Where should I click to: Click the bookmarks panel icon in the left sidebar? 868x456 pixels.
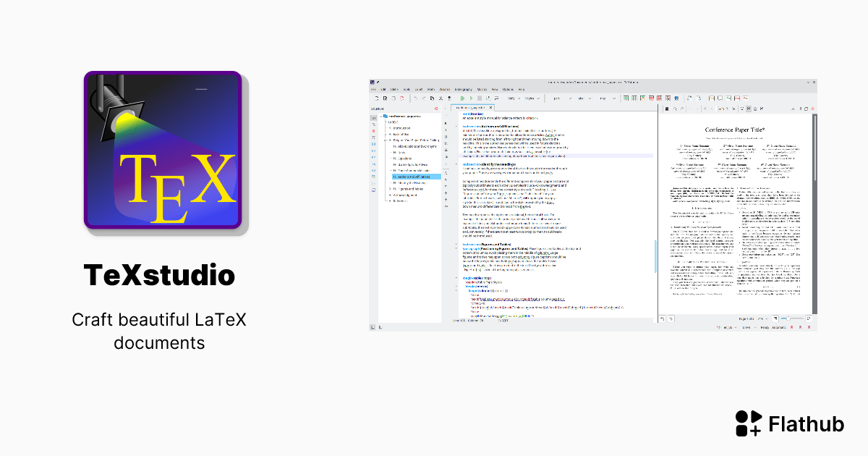point(373,130)
